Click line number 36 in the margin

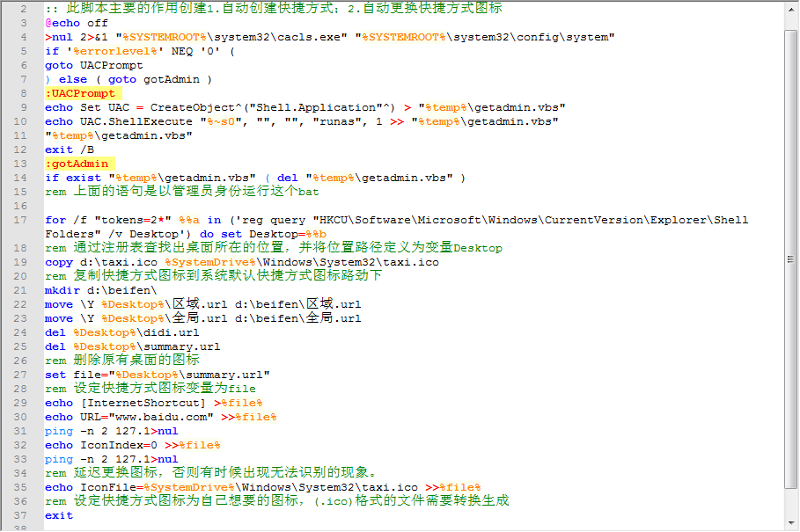[x=20, y=501]
